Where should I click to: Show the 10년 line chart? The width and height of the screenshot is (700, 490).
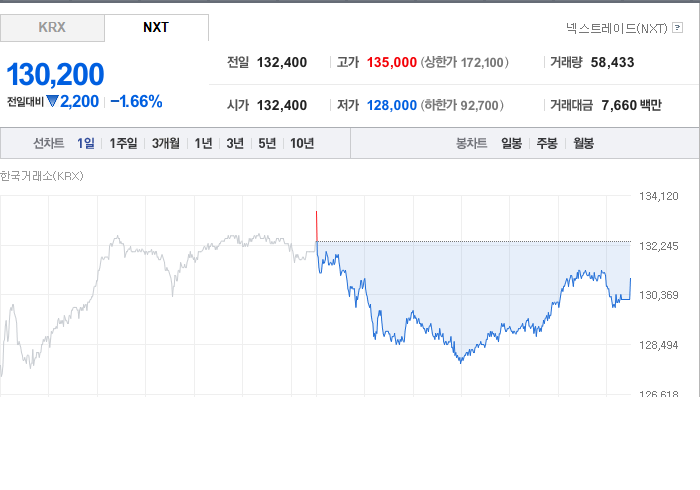coord(302,143)
